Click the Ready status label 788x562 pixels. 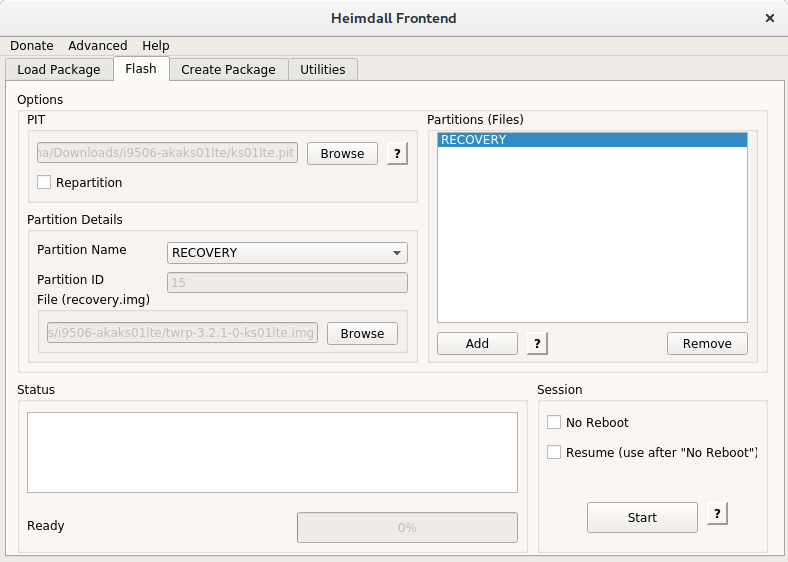pos(46,526)
